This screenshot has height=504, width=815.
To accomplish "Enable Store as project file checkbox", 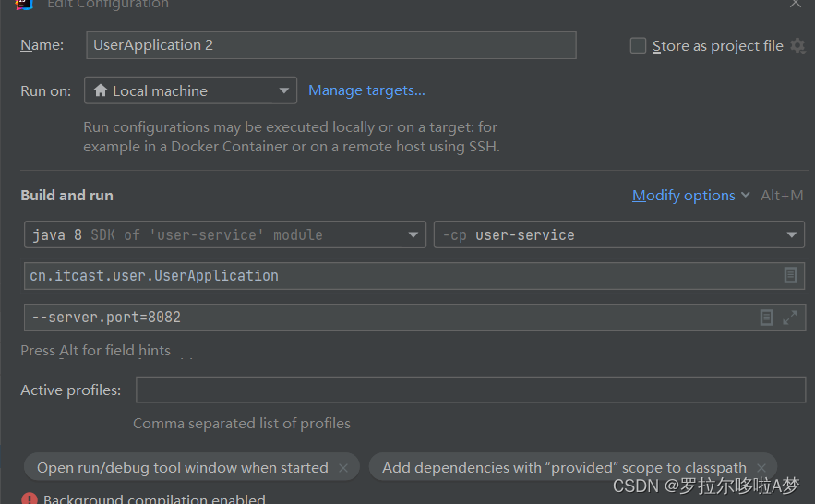I will pyautogui.click(x=638, y=46).
